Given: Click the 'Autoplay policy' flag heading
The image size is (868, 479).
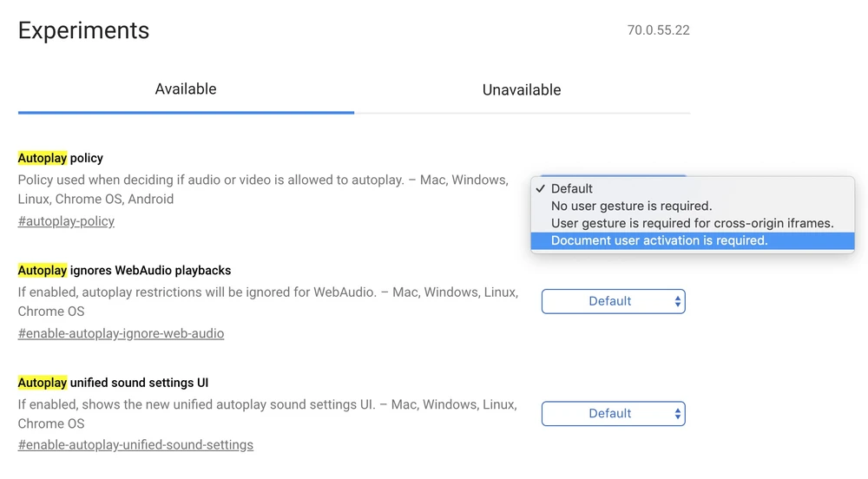Looking at the screenshot, I should tap(61, 158).
